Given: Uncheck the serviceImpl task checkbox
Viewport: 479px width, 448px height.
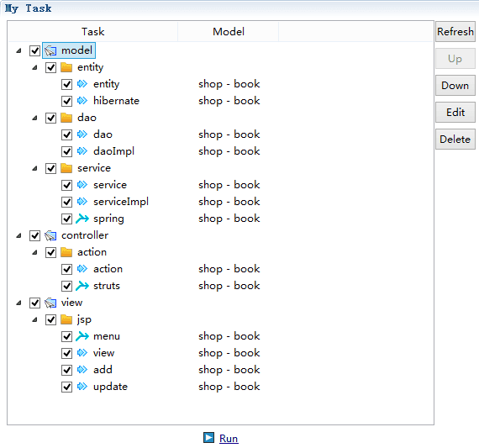Looking at the screenshot, I should (x=66, y=202).
